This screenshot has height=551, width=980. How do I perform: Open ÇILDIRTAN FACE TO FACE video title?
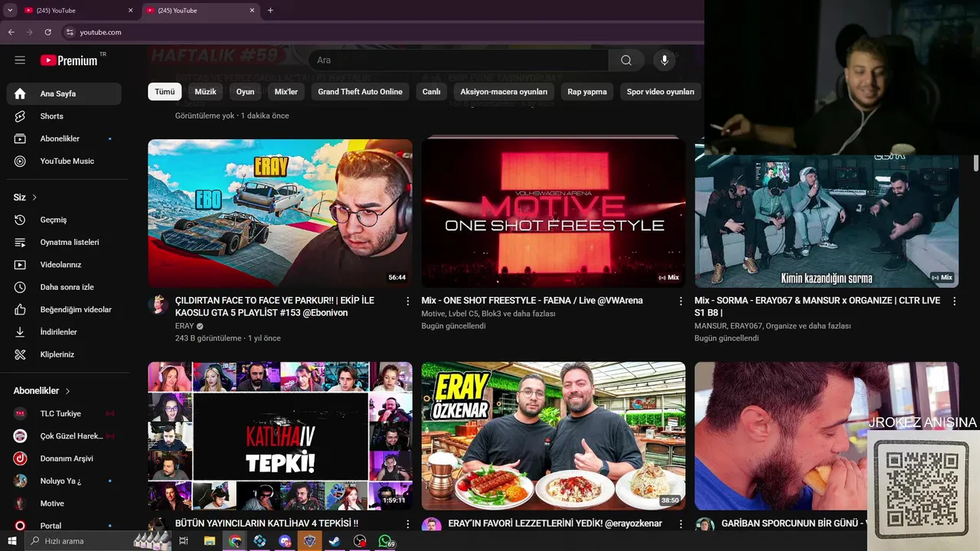pyautogui.click(x=275, y=307)
